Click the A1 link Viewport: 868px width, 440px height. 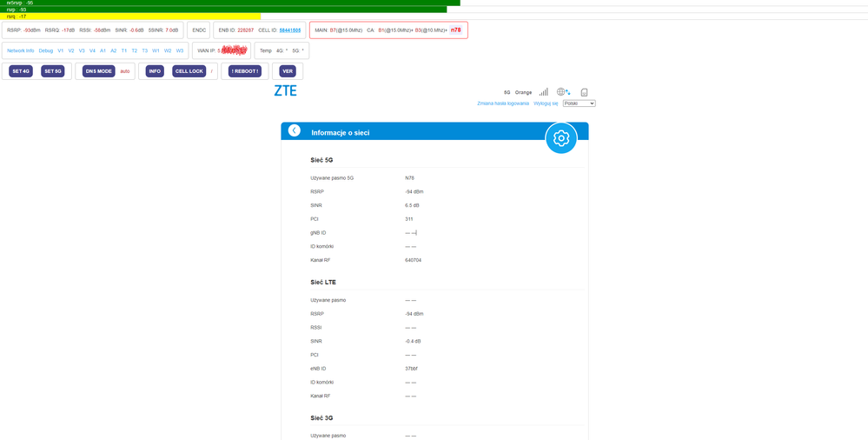tap(103, 50)
